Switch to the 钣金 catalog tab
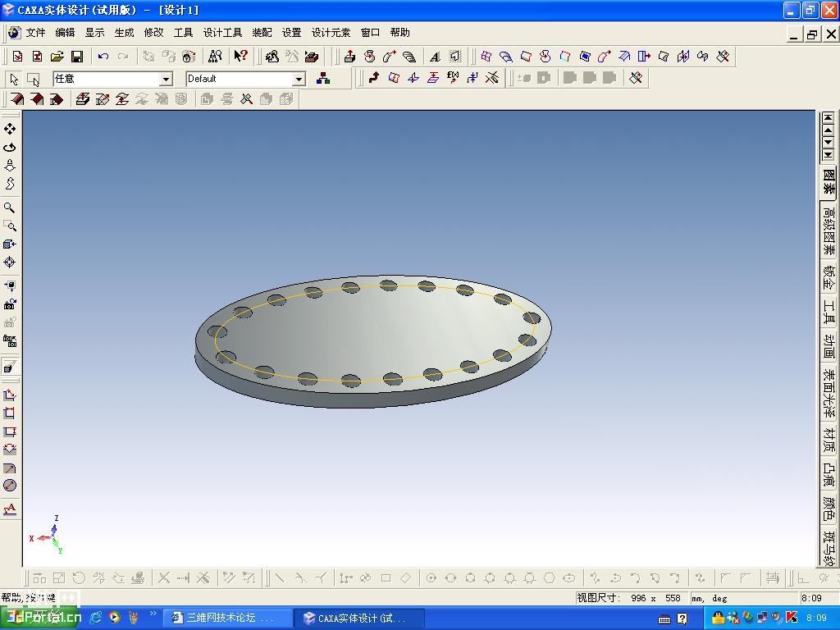 [829, 277]
